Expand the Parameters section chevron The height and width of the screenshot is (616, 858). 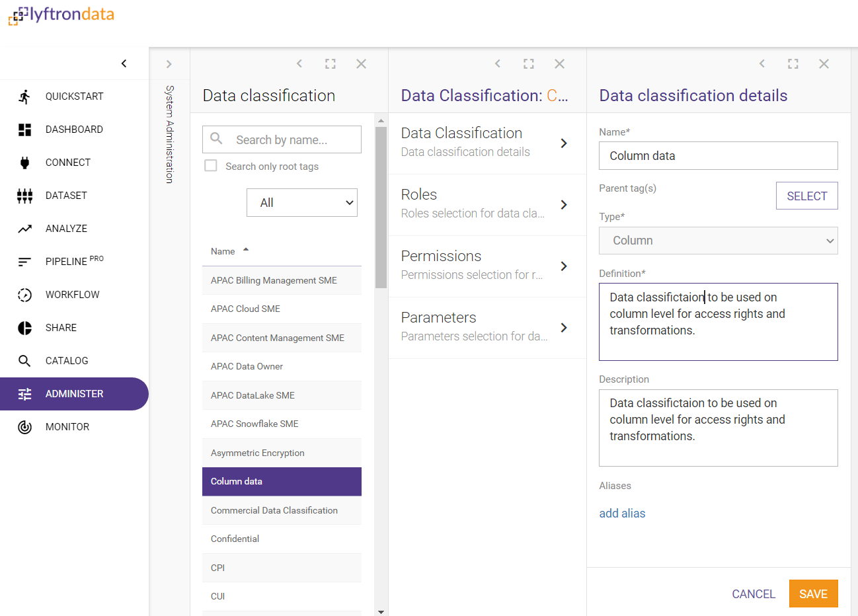[x=564, y=328]
